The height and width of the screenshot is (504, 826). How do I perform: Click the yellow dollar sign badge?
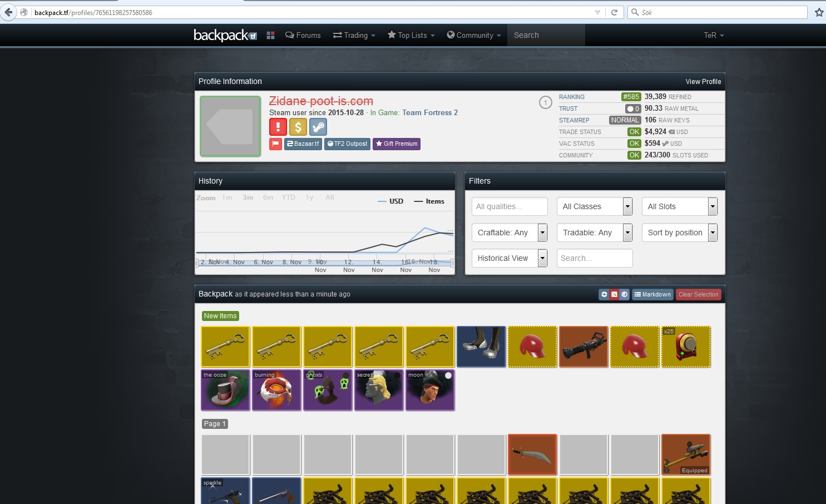(298, 127)
